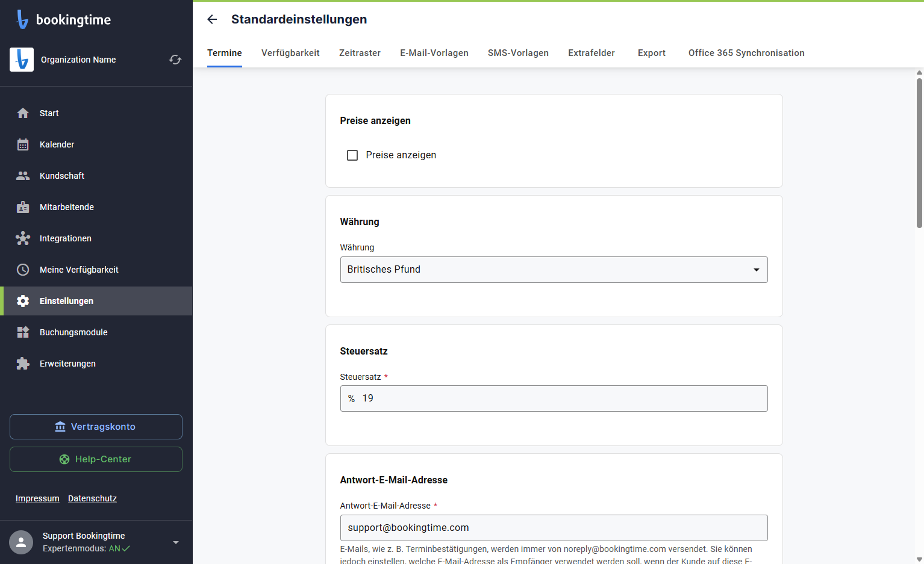This screenshot has height=564, width=924.
Task: Open Buchungsmodule in the sidebar
Action: (96, 332)
